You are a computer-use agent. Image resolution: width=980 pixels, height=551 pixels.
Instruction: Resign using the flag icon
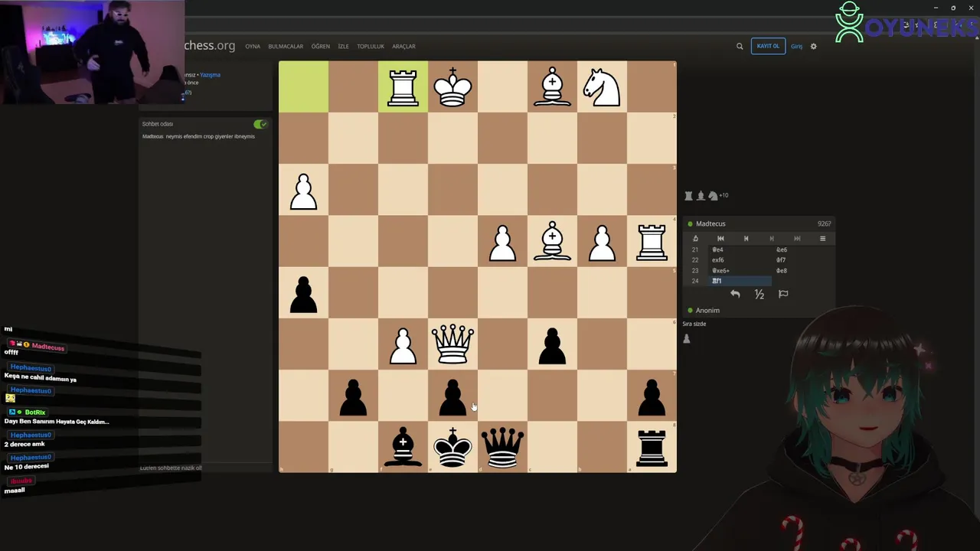(x=783, y=294)
